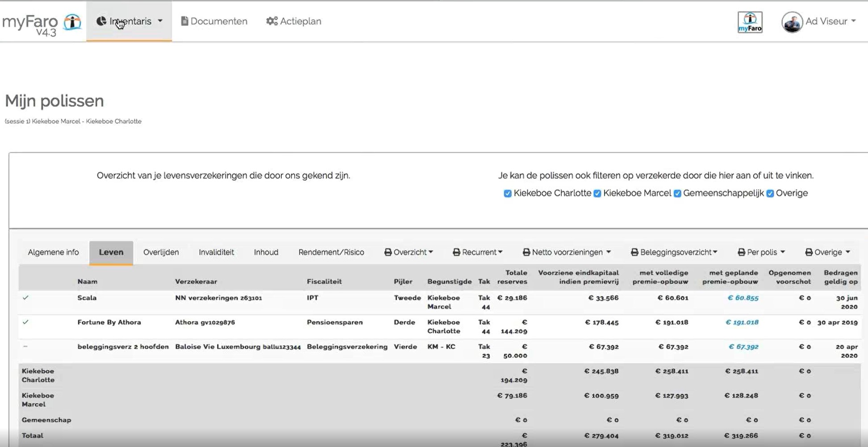Click checkmark icon on Fortune By Athora row
Screen dimensions: 868x447
[25, 322]
